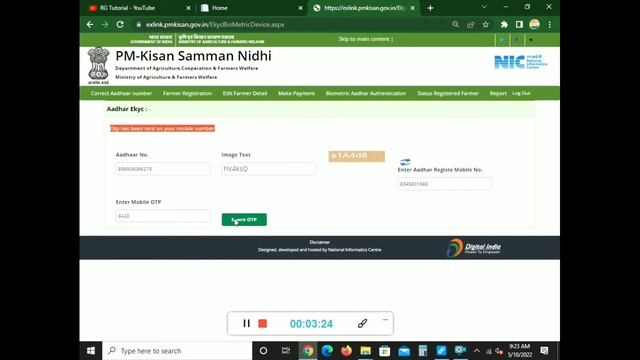Open the screen recorder app on taskbar
This screenshot has width=640, height=360.
pos(460,351)
